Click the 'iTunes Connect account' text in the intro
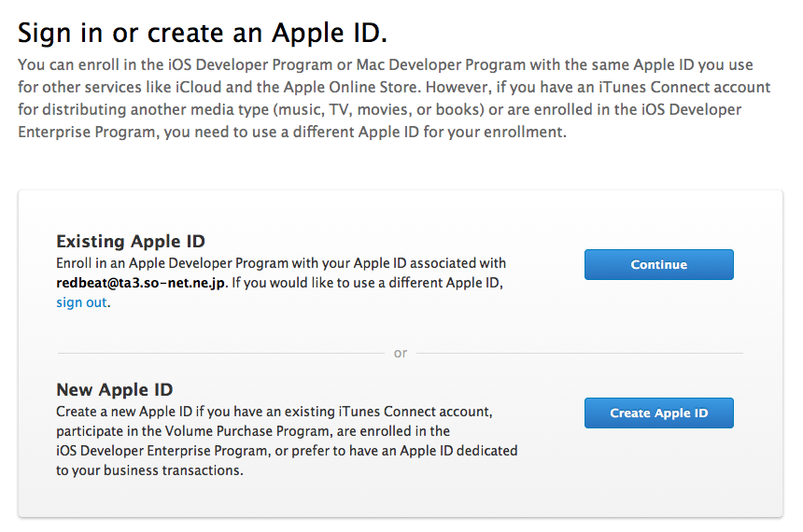 pyautogui.click(x=684, y=87)
